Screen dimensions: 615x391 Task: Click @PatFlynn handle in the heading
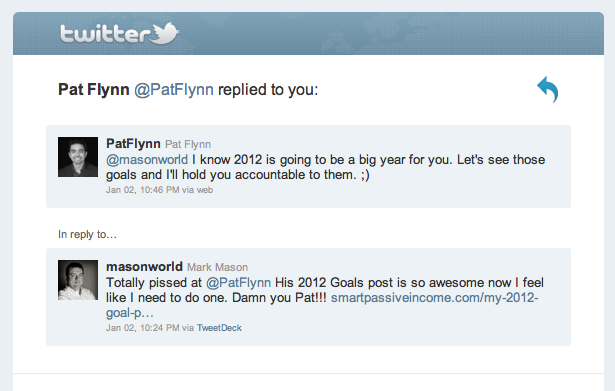pos(174,90)
